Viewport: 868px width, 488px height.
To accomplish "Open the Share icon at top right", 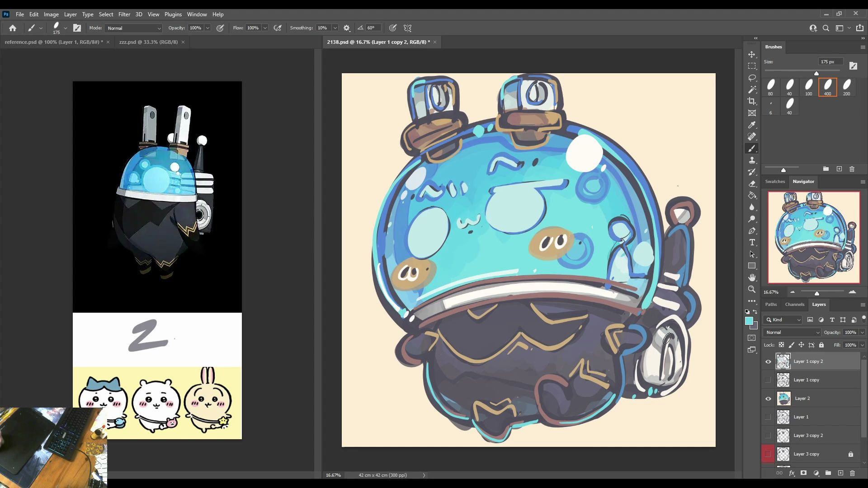I will (860, 28).
